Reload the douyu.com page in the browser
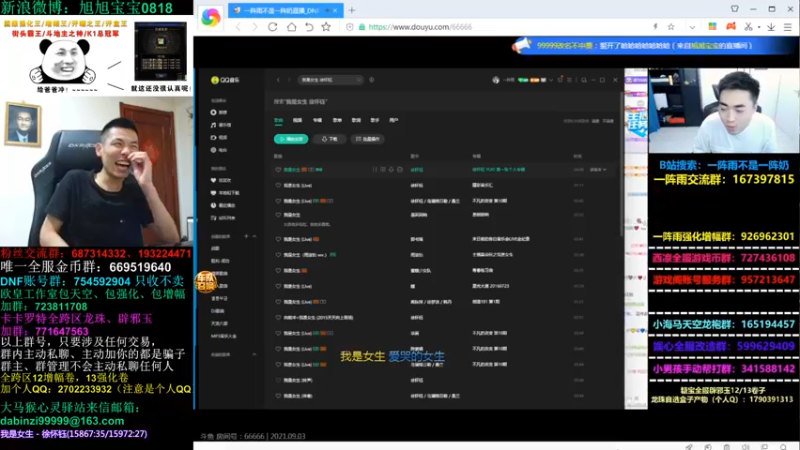This screenshot has width=800, height=450. click(x=272, y=27)
